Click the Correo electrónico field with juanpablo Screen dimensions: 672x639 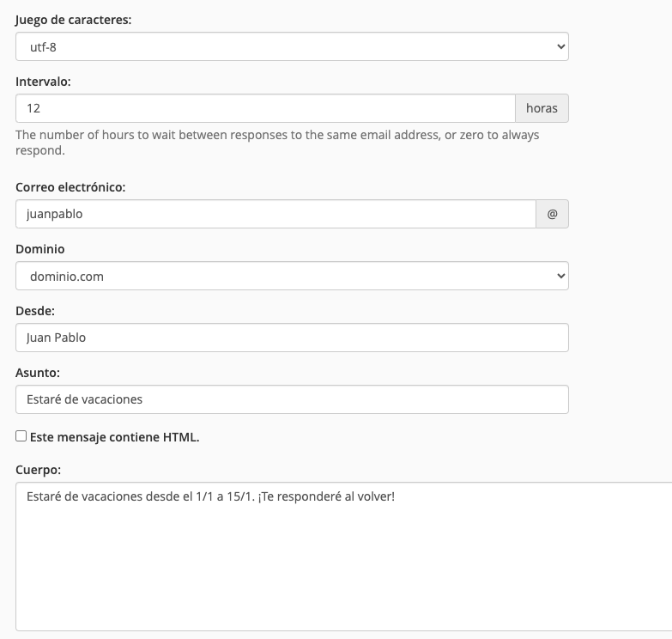(x=275, y=215)
